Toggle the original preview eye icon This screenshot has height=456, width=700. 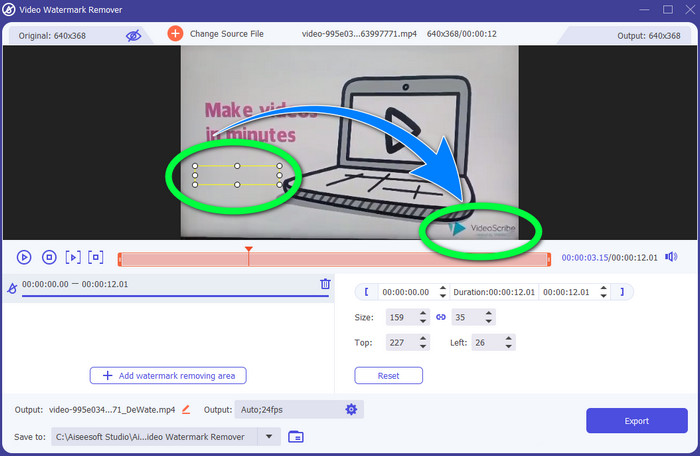click(x=134, y=35)
